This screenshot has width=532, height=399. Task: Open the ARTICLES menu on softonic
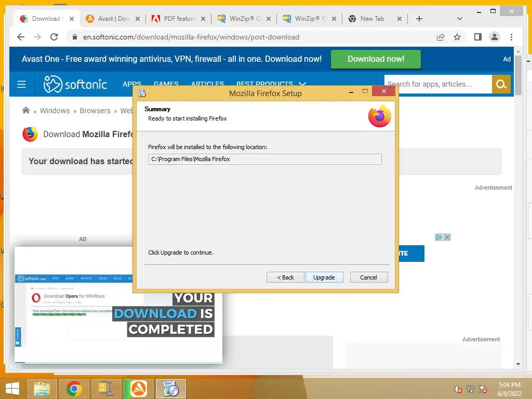pyautogui.click(x=207, y=84)
